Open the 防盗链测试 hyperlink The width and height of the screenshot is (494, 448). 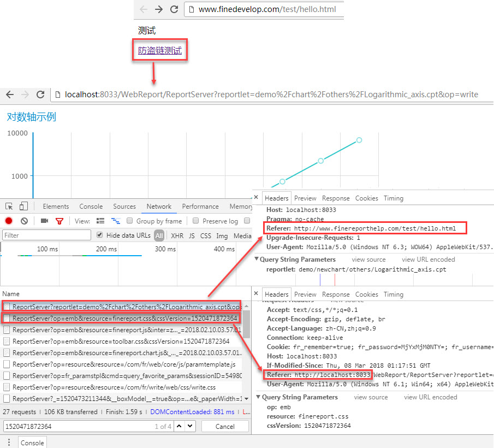160,50
